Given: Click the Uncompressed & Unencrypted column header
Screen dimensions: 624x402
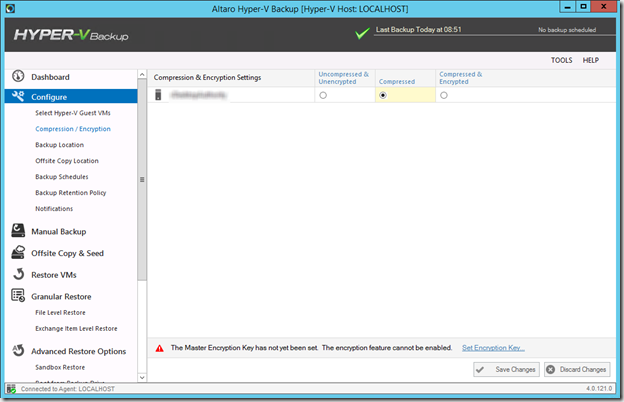Looking at the screenshot, I should point(343,78).
